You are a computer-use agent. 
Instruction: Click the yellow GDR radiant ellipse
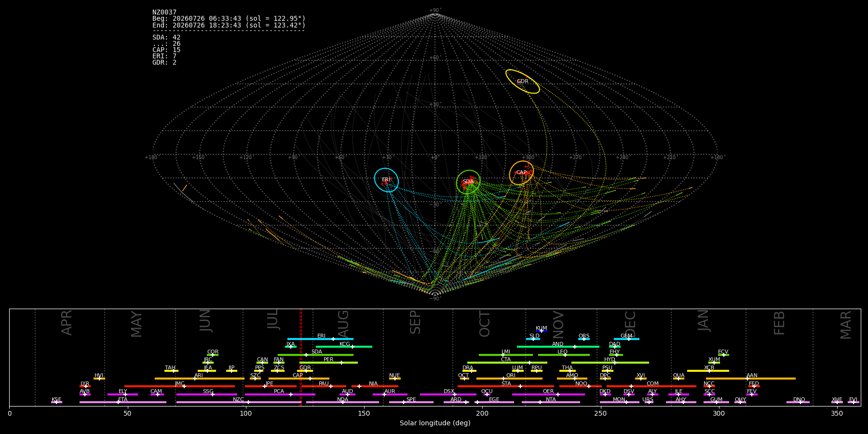pyautogui.click(x=522, y=81)
